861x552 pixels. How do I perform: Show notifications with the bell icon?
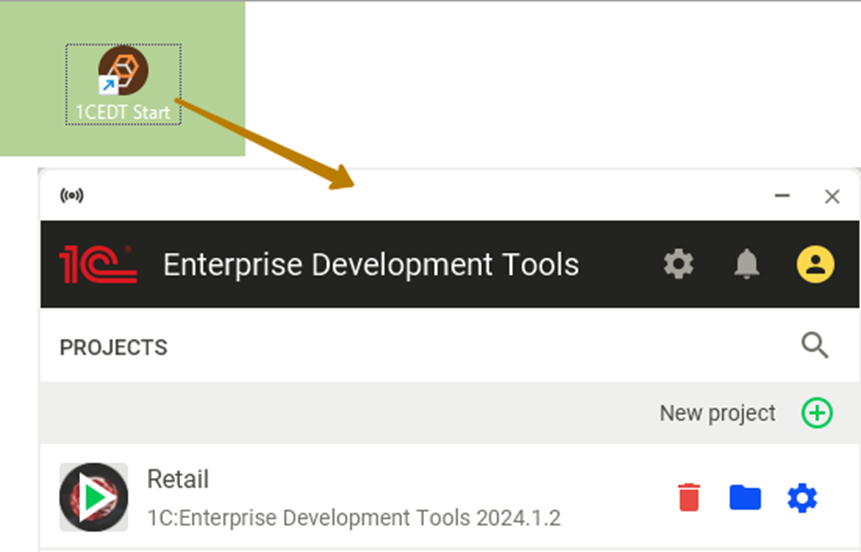point(746,265)
